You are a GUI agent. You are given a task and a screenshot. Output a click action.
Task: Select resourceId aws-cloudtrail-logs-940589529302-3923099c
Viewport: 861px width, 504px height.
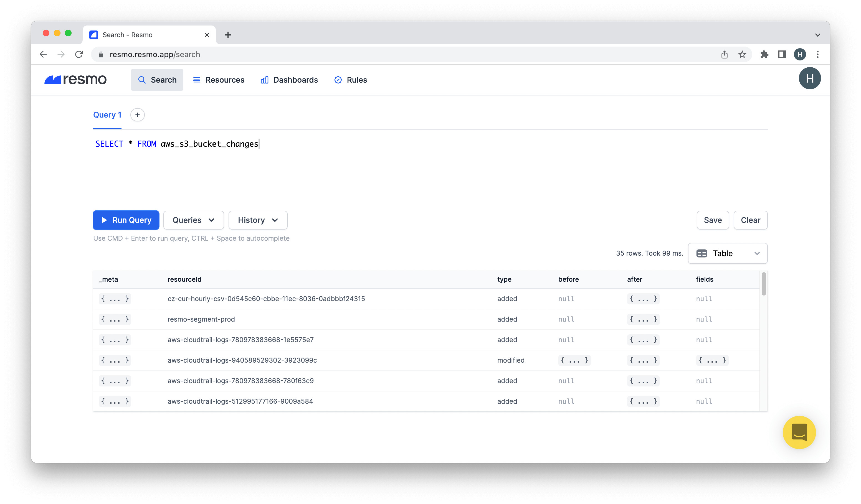point(242,360)
